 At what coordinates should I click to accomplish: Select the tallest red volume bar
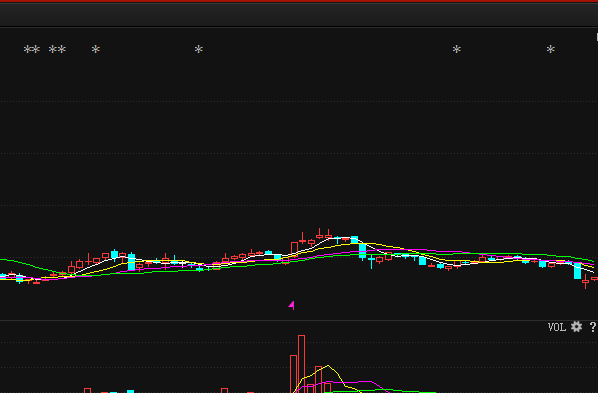[x=301, y=364]
